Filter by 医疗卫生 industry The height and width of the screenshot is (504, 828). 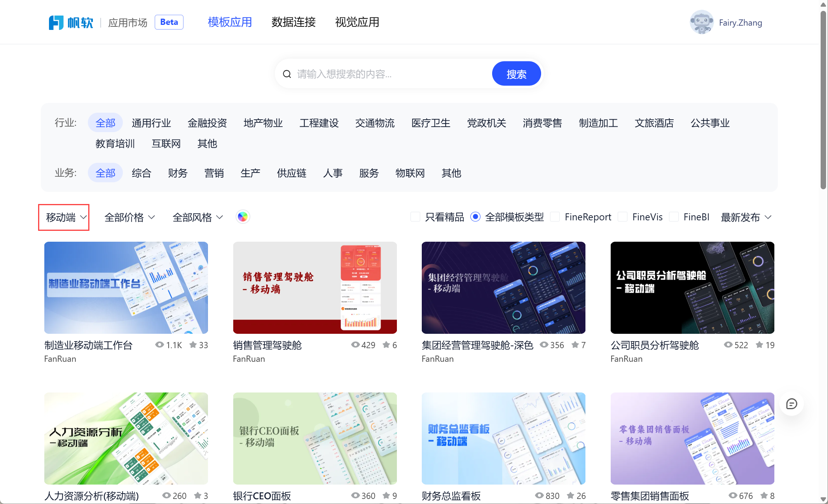431,123
